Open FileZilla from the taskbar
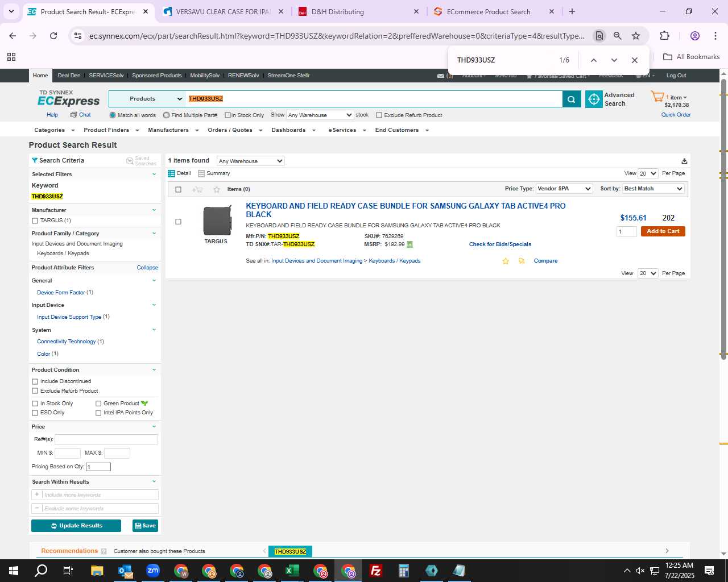728x582 pixels. coord(376,571)
